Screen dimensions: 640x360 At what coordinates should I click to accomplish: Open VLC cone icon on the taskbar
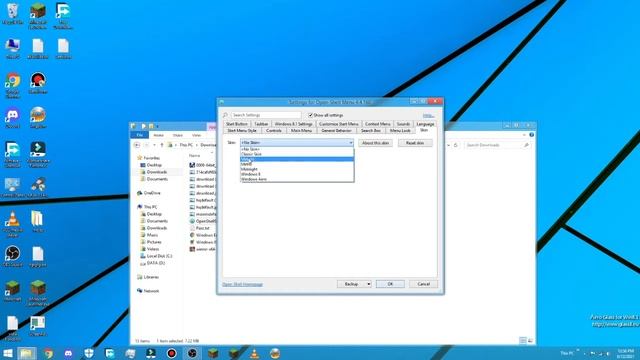click(254, 353)
